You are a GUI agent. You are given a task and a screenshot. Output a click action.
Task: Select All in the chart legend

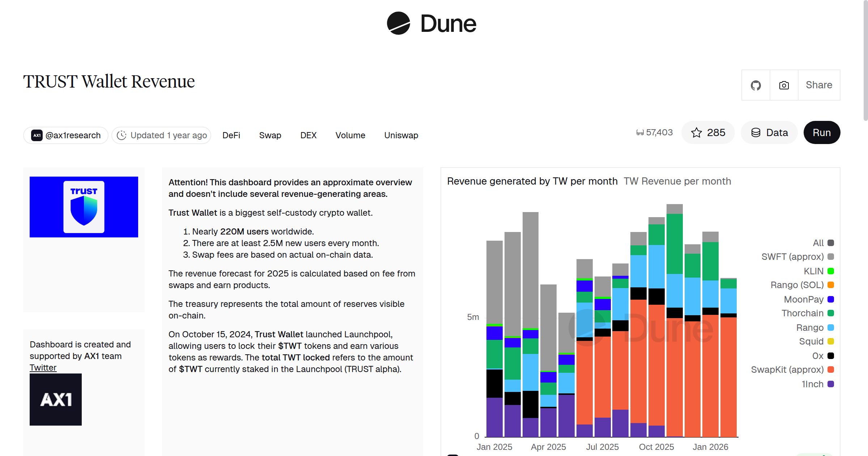[818, 242]
